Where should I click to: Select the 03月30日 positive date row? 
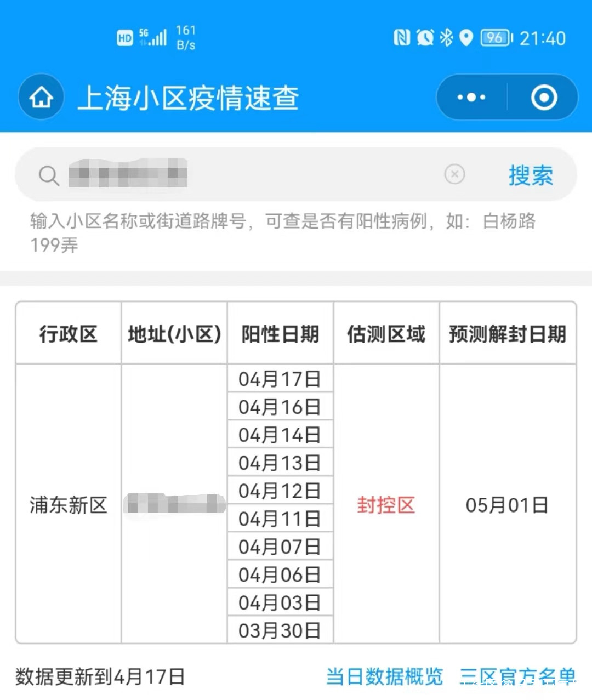280,631
